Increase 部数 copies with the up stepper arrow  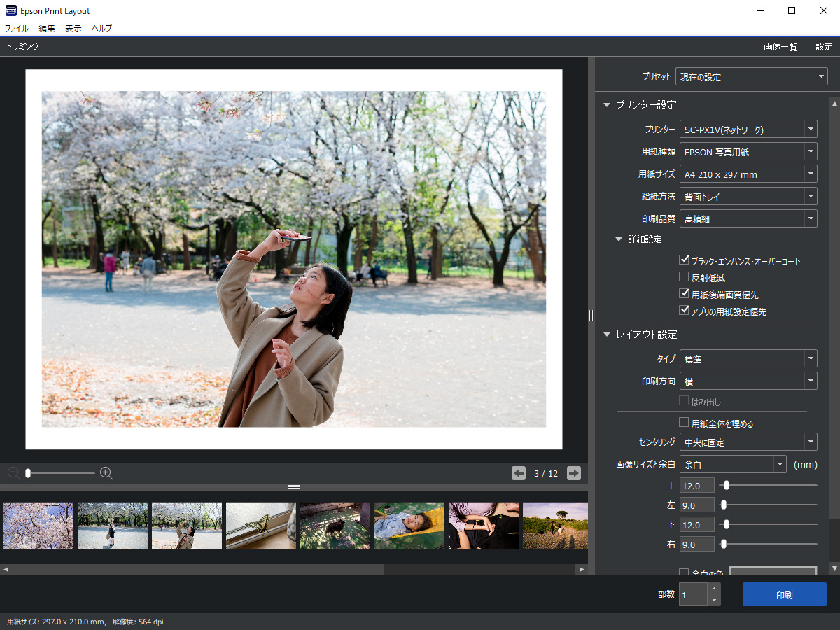point(713,589)
